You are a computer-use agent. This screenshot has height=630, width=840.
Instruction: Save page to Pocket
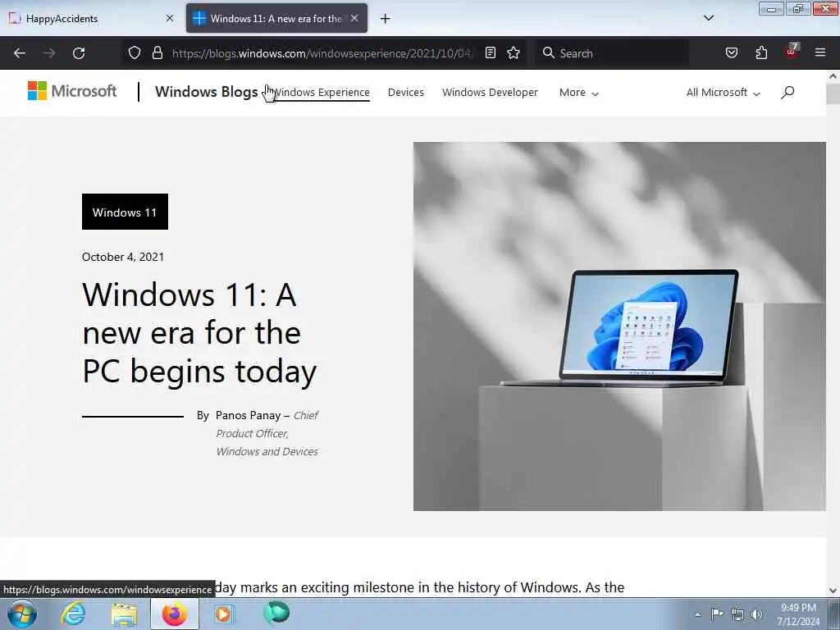point(732,52)
